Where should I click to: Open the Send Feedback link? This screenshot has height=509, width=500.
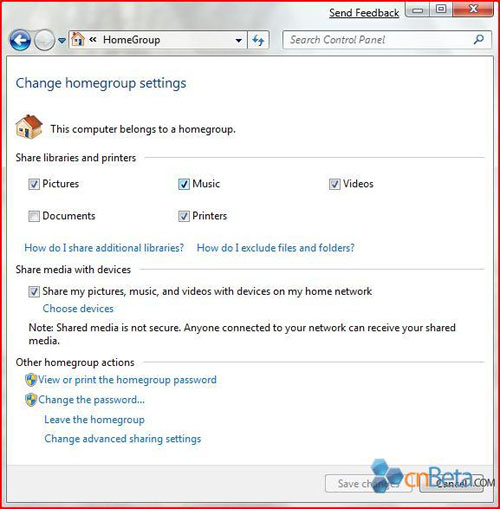(364, 13)
